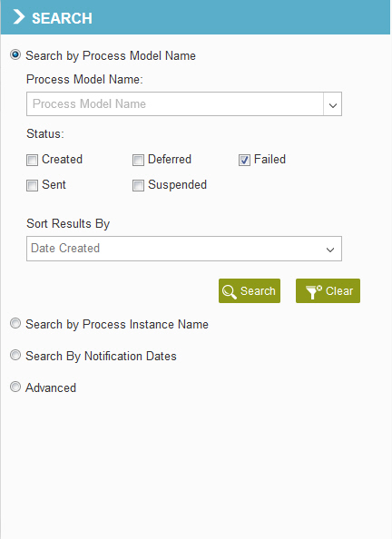This screenshot has width=392, height=539.
Task: Click the Failed checkbox label text
Action: 269,160
